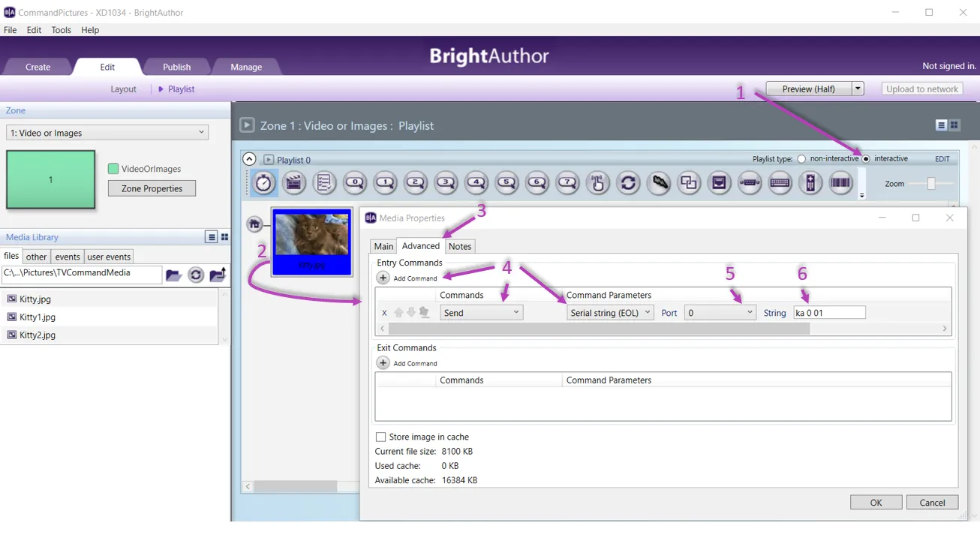Open the Help menu
Viewport: 980px width, 538px height.
90,30
